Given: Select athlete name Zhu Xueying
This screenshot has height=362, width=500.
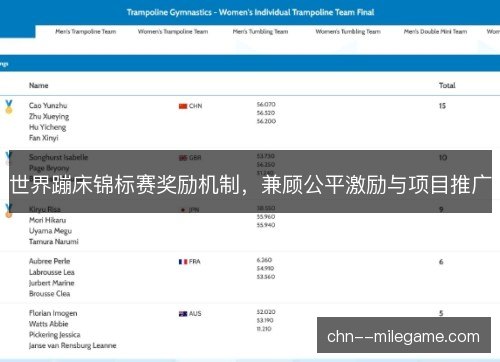Looking at the screenshot, I should [49, 117].
